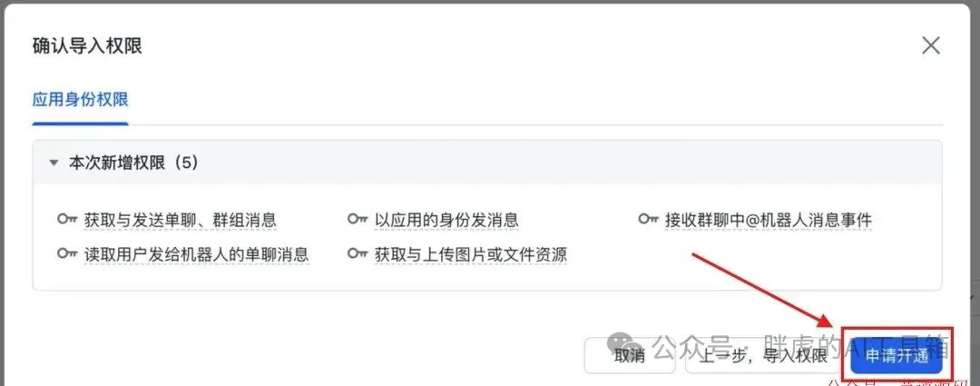Click the 公众号 胖虎的AI工具箱 watermark text
Viewport: 980px width, 386px height.
click(x=802, y=346)
